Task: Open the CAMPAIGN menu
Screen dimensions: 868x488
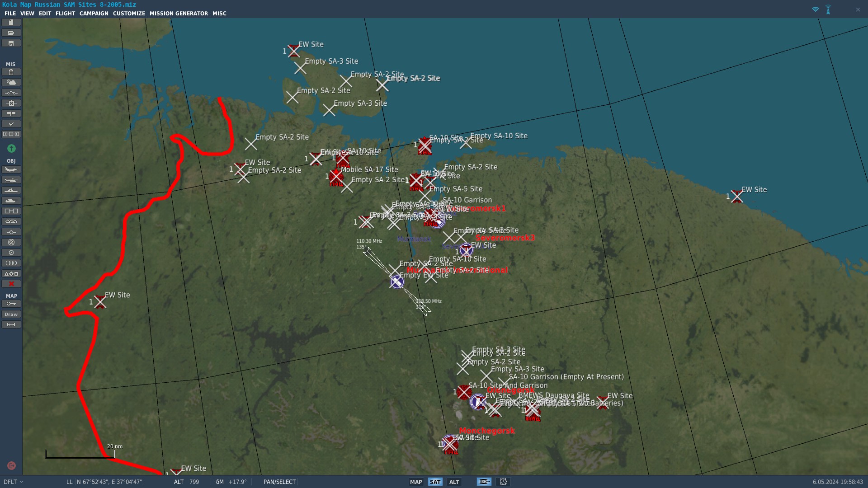Action: point(94,14)
